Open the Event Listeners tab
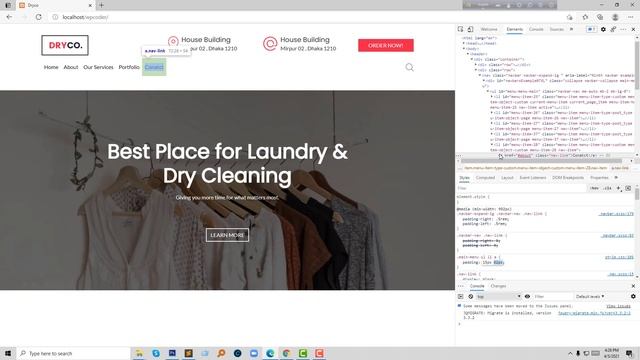 (x=533, y=178)
